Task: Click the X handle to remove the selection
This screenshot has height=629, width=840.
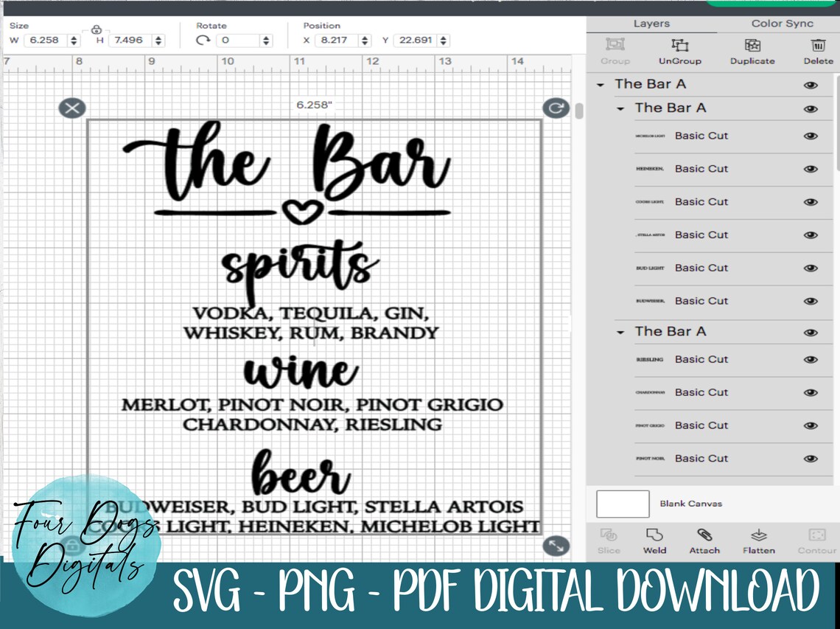Action: tap(71, 108)
